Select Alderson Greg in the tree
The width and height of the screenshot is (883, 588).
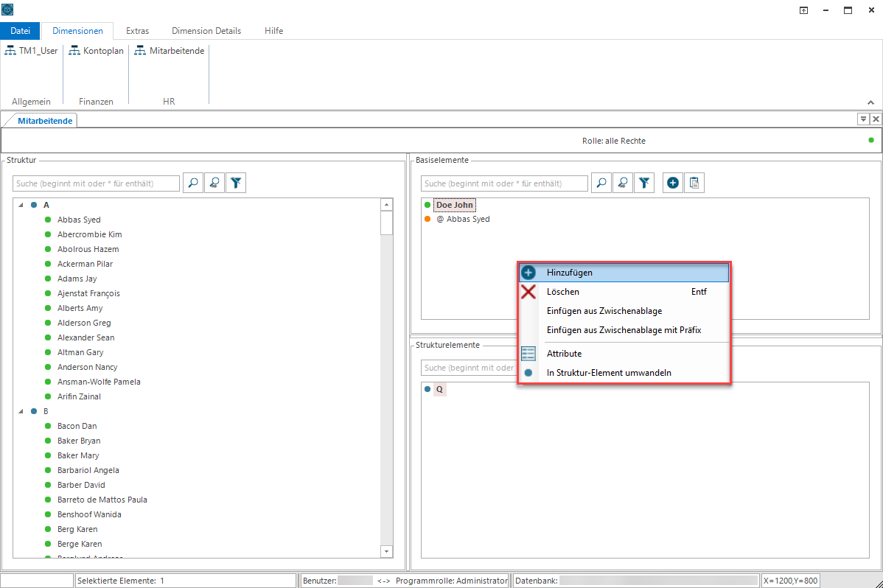(x=84, y=323)
